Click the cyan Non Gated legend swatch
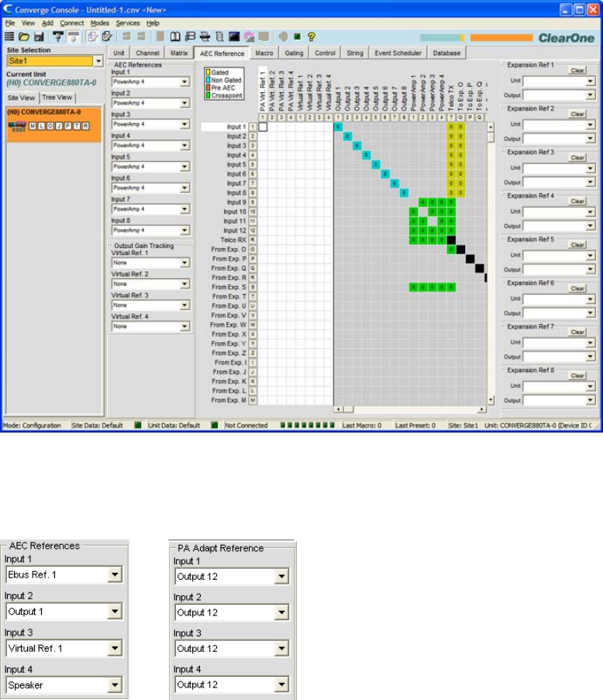Viewport: 603px width, 700px height. click(208, 80)
